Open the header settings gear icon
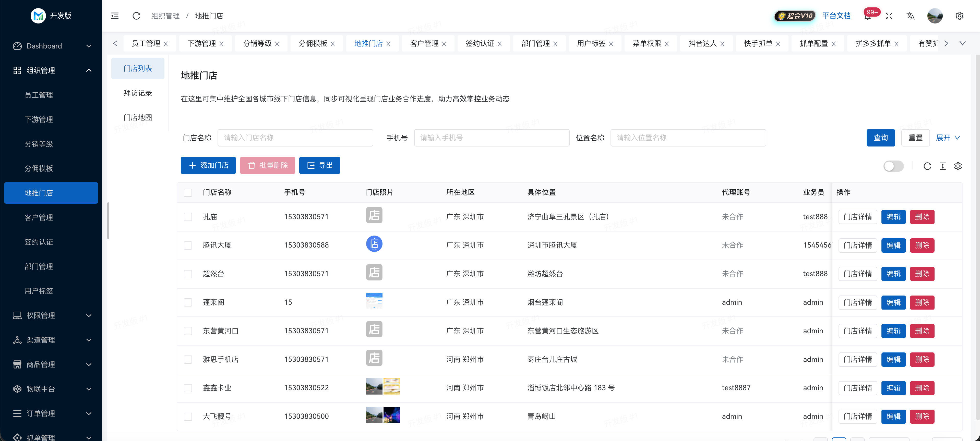 [x=960, y=16]
